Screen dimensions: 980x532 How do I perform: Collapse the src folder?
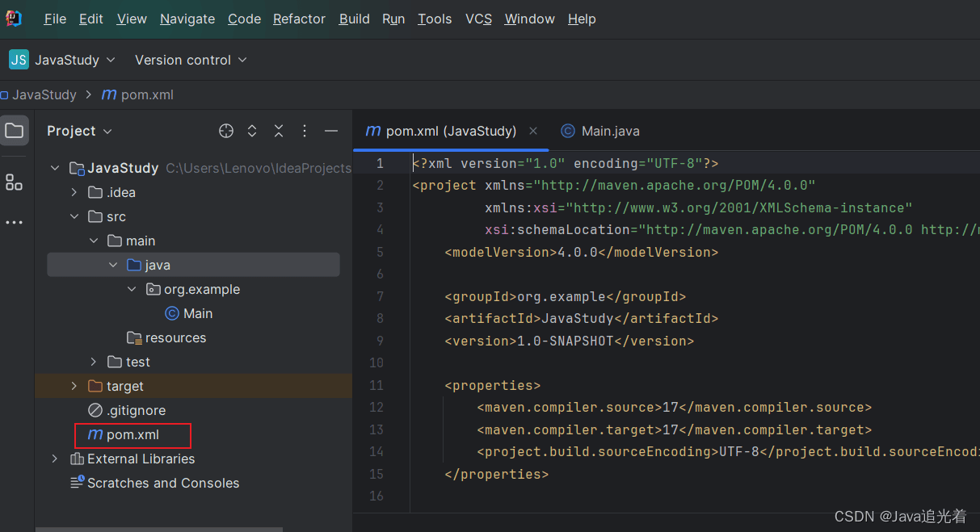74,216
